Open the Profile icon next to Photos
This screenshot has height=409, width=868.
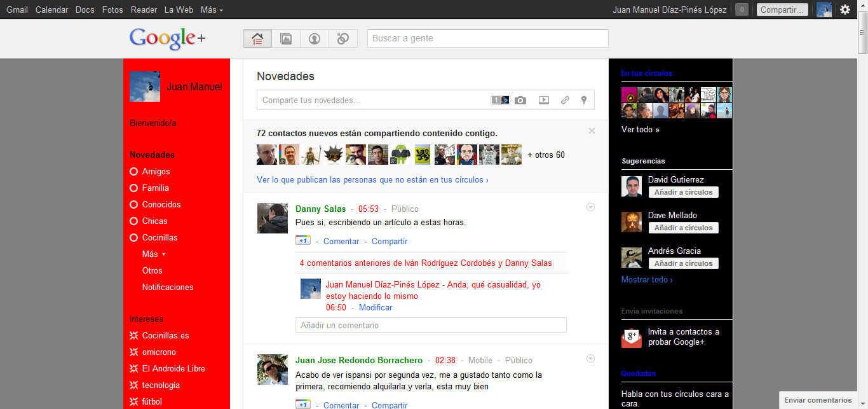314,38
